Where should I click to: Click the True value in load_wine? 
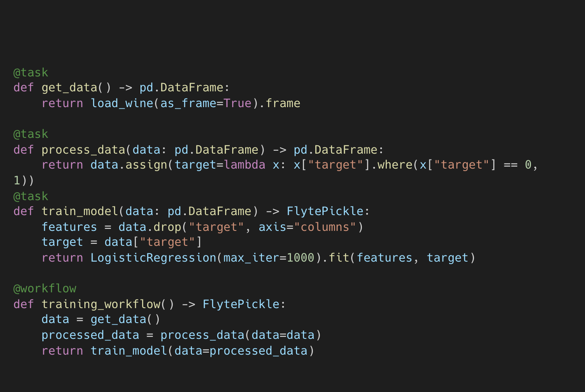[x=237, y=103]
